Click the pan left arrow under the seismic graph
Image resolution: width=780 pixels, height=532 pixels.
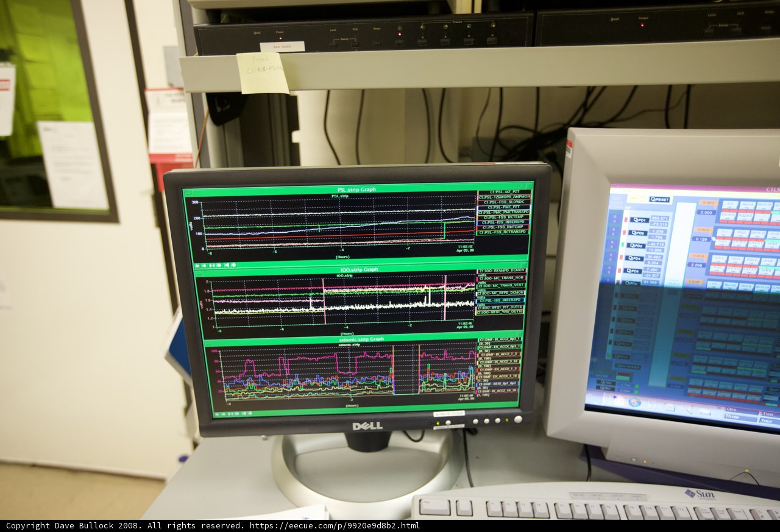(217, 414)
